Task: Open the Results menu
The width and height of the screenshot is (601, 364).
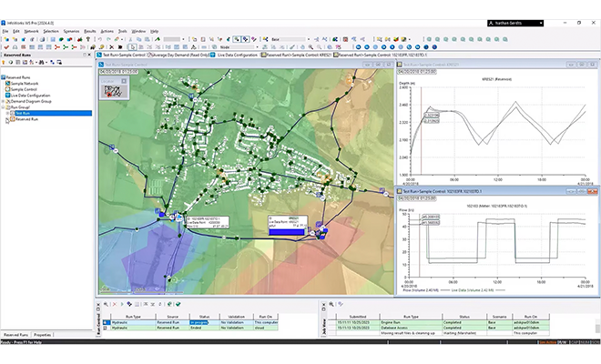Action: pyautogui.click(x=89, y=31)
